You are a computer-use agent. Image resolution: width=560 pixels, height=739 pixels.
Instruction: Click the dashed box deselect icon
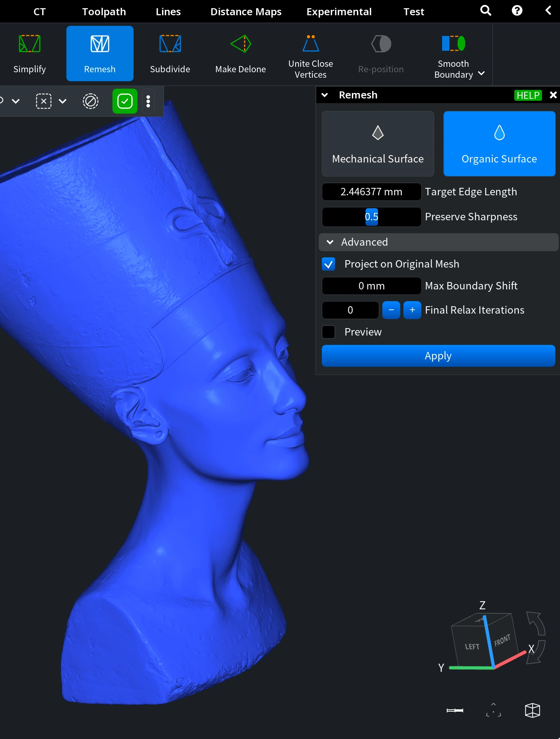click(x=44, y=101)
